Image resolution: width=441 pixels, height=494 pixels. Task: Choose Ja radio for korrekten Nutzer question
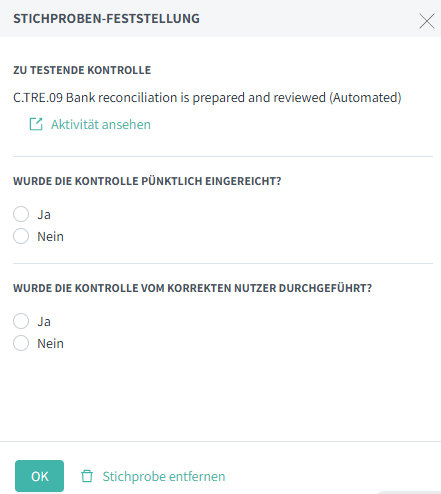click(x=21, y=321)
